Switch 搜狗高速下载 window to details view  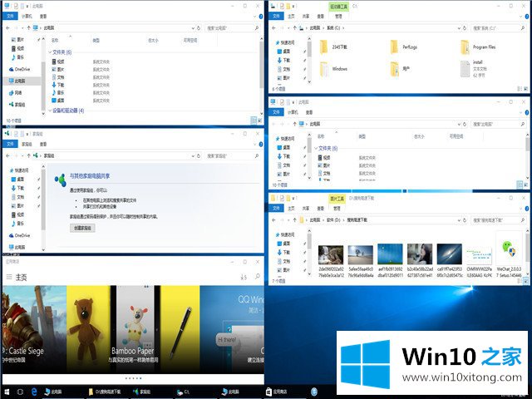(x=520, y=281)
